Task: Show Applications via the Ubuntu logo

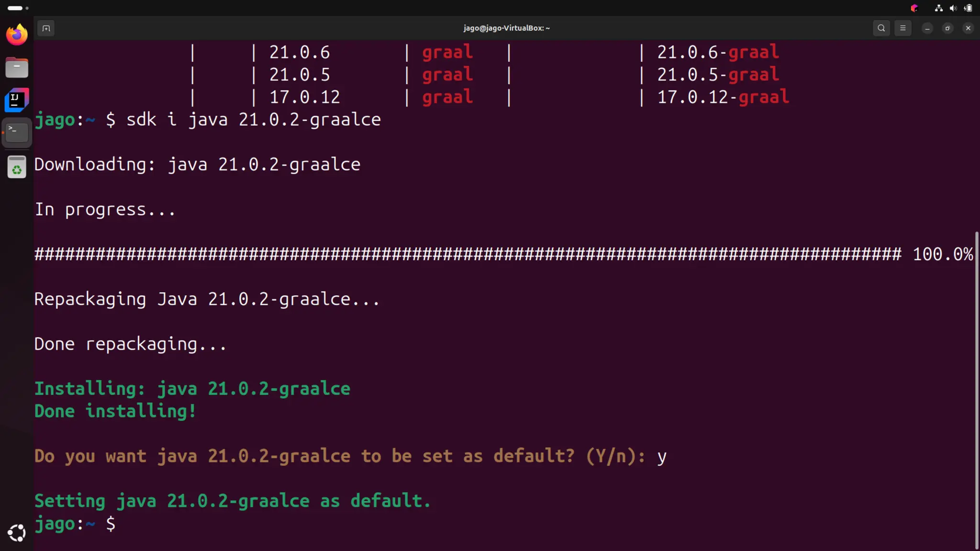Action: [x=17, y=533]
